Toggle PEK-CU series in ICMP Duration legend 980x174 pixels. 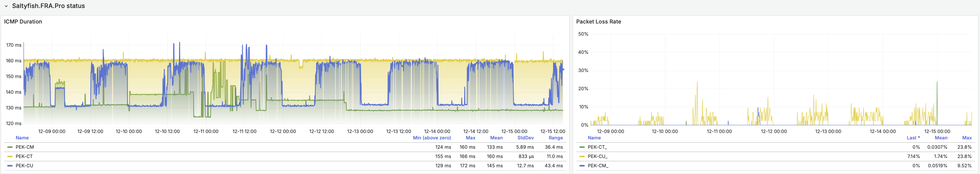coord(24,166)
